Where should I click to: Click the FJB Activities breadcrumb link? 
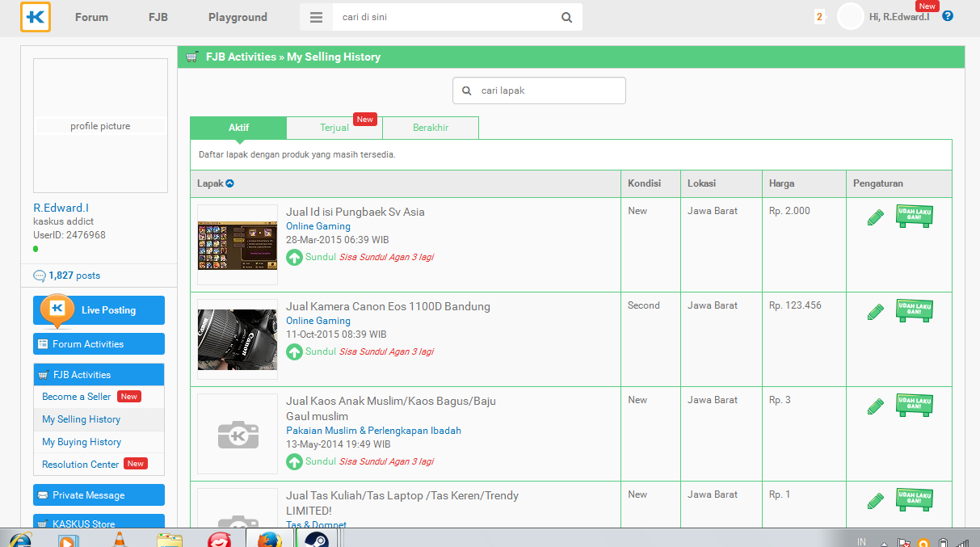[241, 57]
